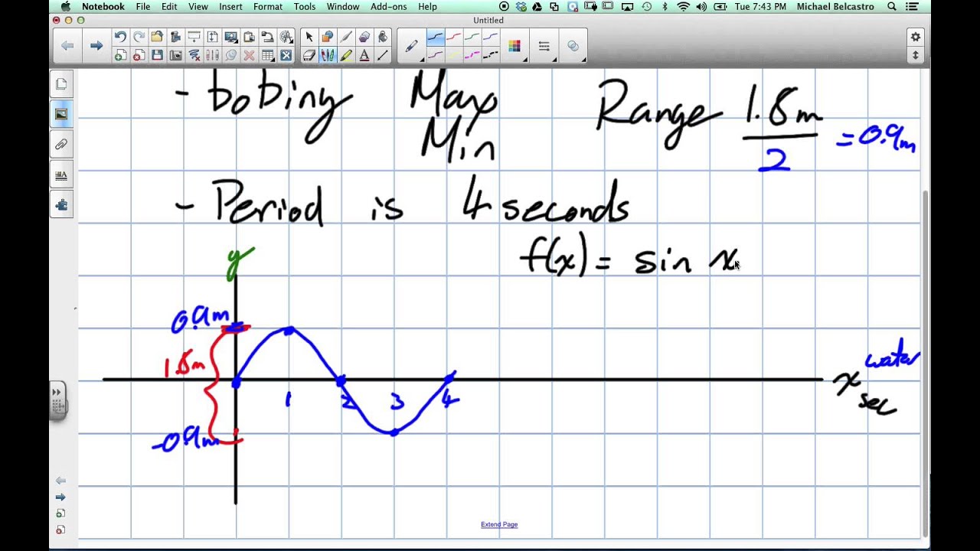
Task: Click the volume icon in the menu bar
Action: coord(701,6)
